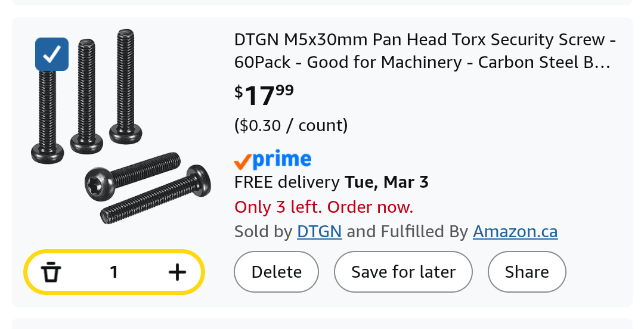644x329 pixels.
Task: Click the ($0.30 / count) unit price
Action: coord(291,125)
